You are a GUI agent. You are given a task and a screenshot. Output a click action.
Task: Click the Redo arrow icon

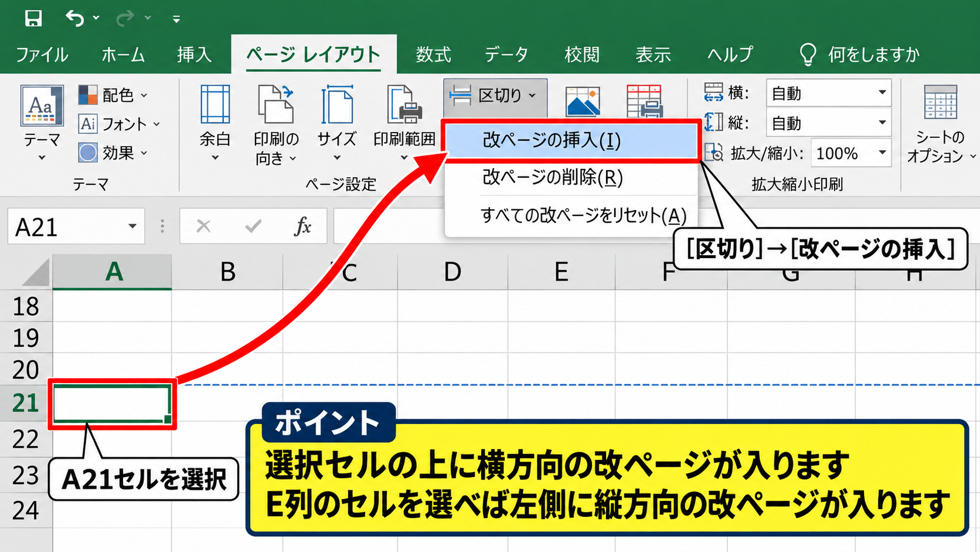click(x=124, y=18)
